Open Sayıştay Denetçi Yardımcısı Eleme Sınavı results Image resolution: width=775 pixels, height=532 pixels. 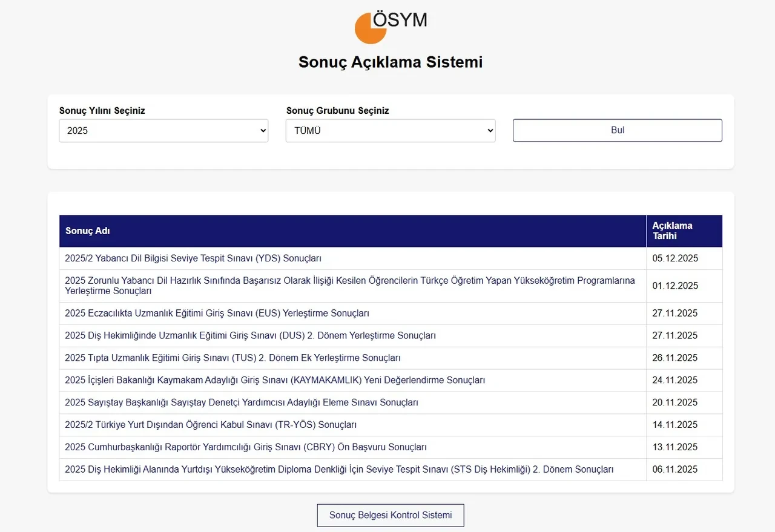tap(242, 403)
